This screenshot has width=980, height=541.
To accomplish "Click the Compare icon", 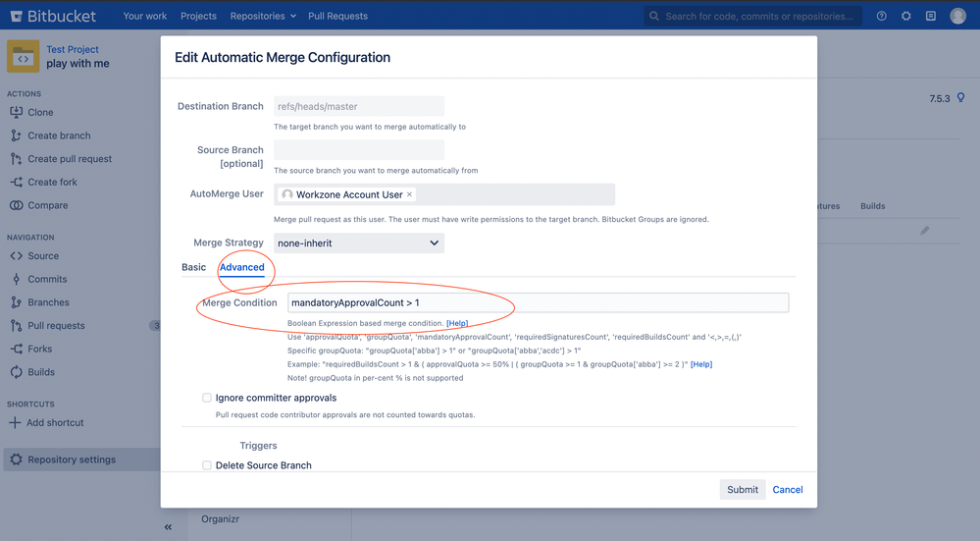I will pos(17,205).
